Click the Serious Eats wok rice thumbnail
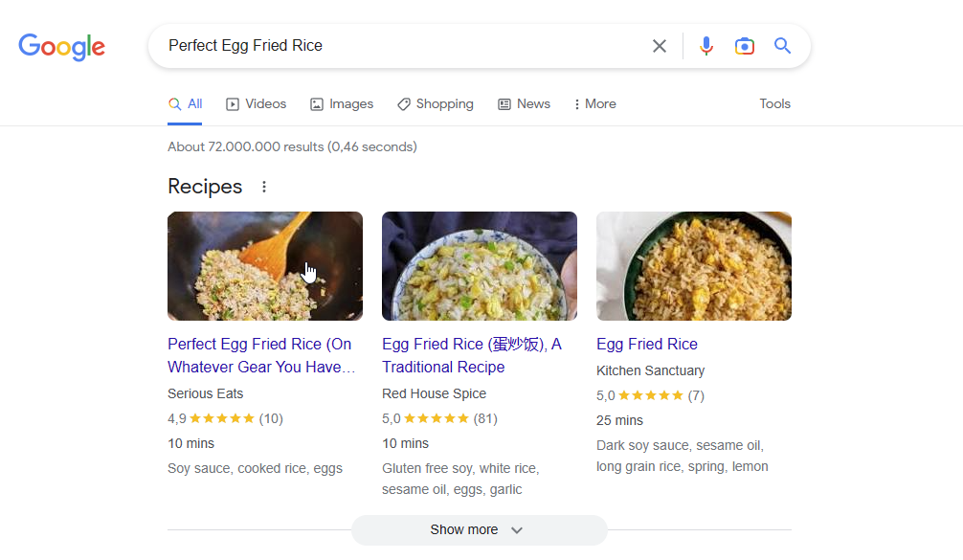 264,266
